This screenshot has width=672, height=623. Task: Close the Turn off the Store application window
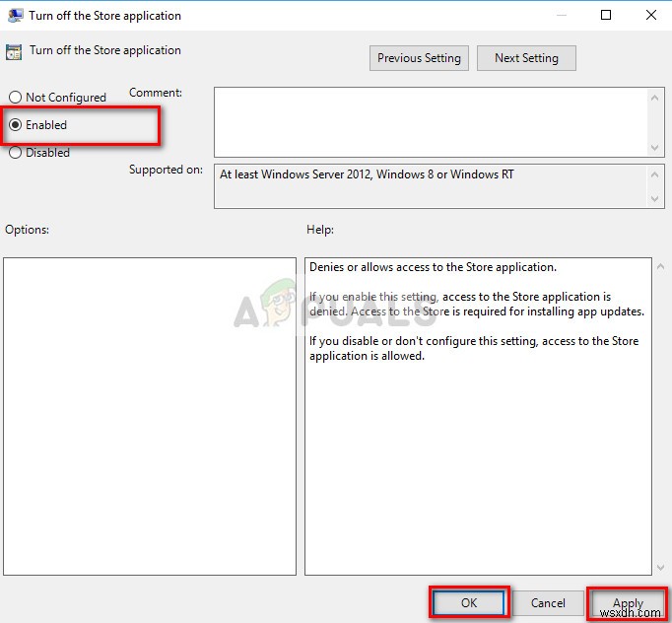point(650,15)
